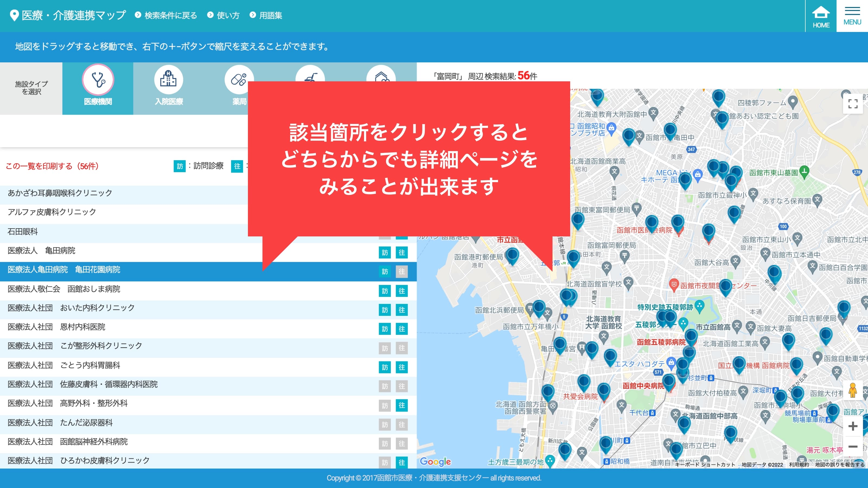Image resolution: width=868 pixels, height=488 pixels.
Task: Open the 使い方 help link
Action: pyautogui.click(x=224, y=15)
